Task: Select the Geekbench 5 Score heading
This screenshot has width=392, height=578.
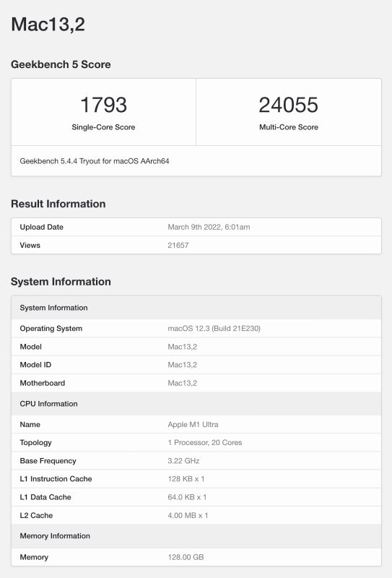Action: point(61,64)
